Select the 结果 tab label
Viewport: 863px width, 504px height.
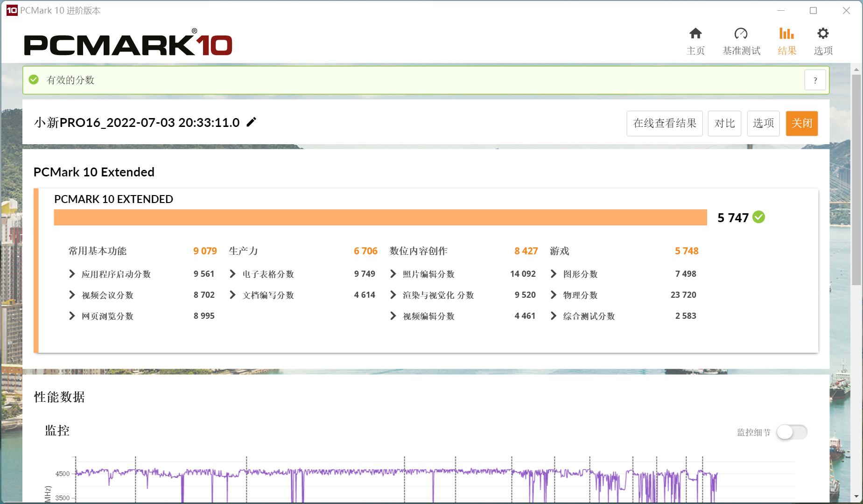pyautogui.click(x=786, y=51)
